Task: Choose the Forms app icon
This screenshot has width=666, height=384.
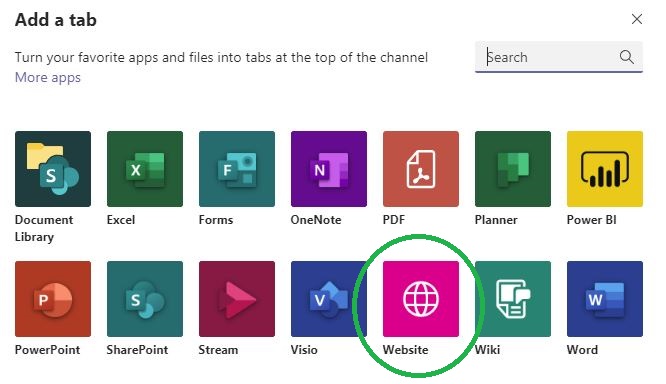Action: point(237,169)
